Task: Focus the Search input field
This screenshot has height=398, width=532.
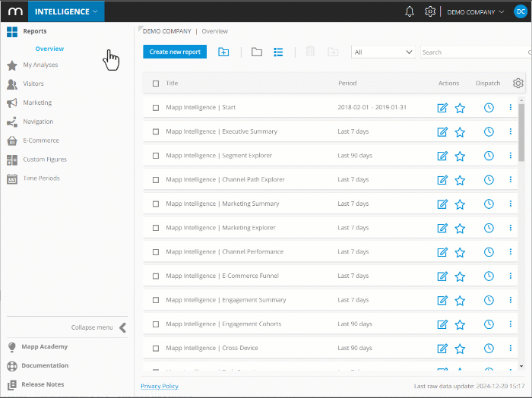Action: point(475,52)
